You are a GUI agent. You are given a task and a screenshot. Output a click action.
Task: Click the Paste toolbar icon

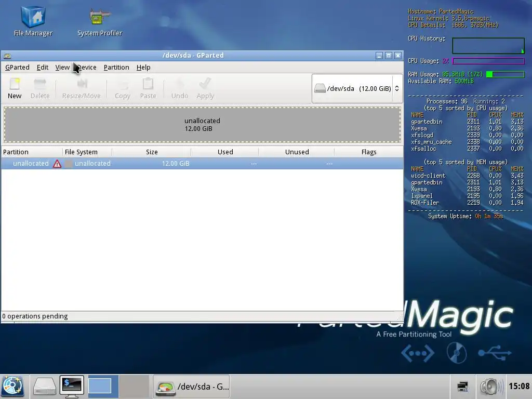[x=148, y=88]
